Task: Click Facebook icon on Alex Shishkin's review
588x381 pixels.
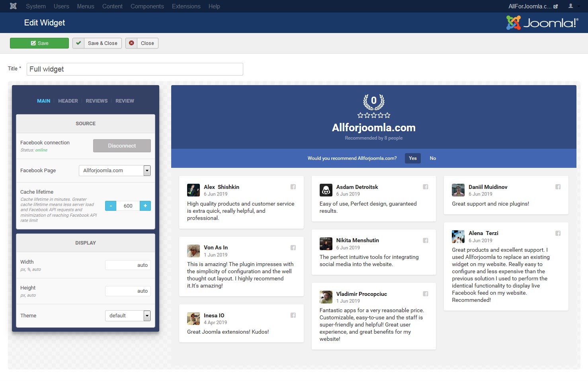Action: click(293, 187)
